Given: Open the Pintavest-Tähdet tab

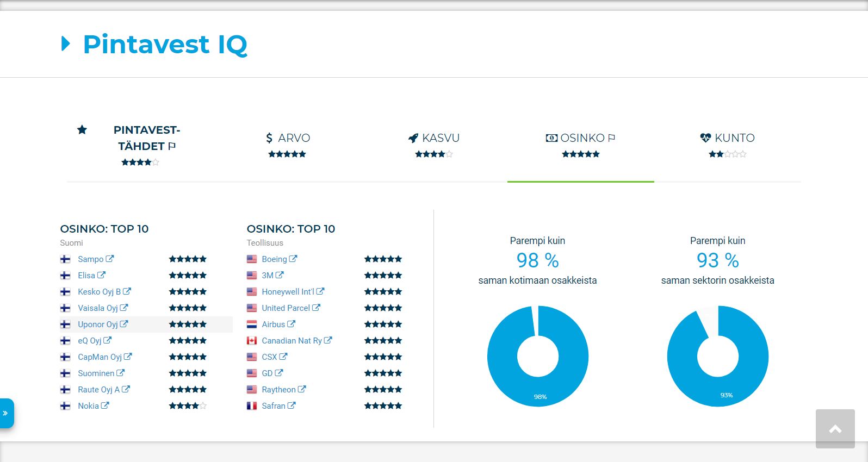Looking at the screenshot, I should click(x=140, y=146).
